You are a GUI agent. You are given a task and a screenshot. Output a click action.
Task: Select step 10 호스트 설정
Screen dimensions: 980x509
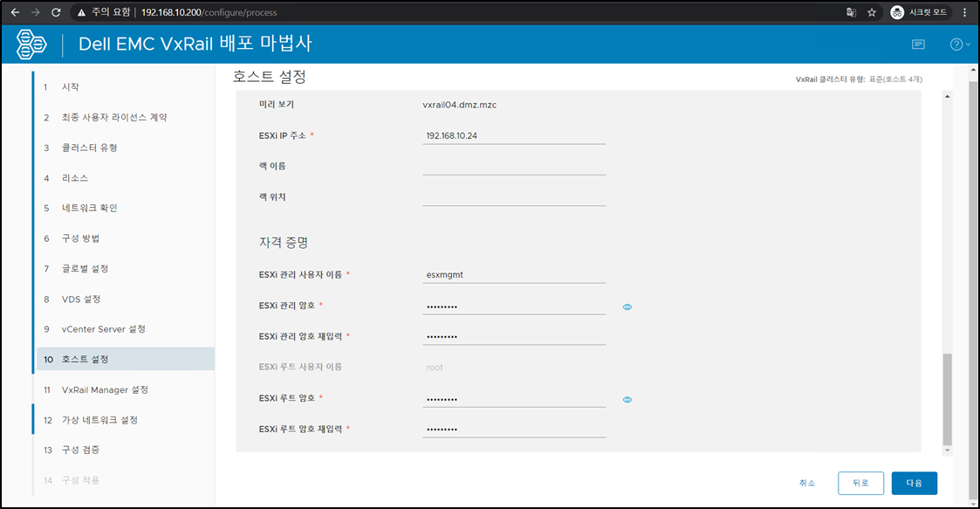point(125,359)
